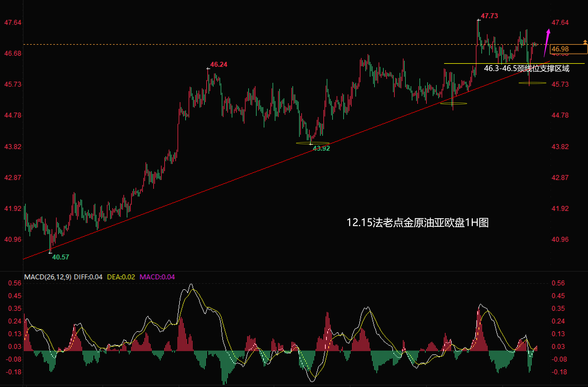Click the yellow DEA:0.02 label

(121, 277)
